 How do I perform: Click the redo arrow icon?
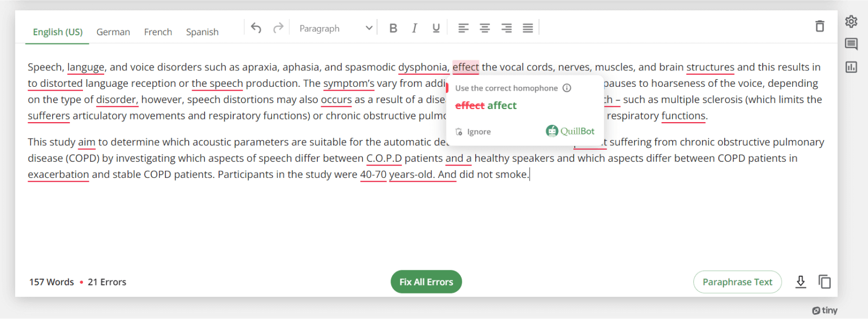(x=278, y=28)
